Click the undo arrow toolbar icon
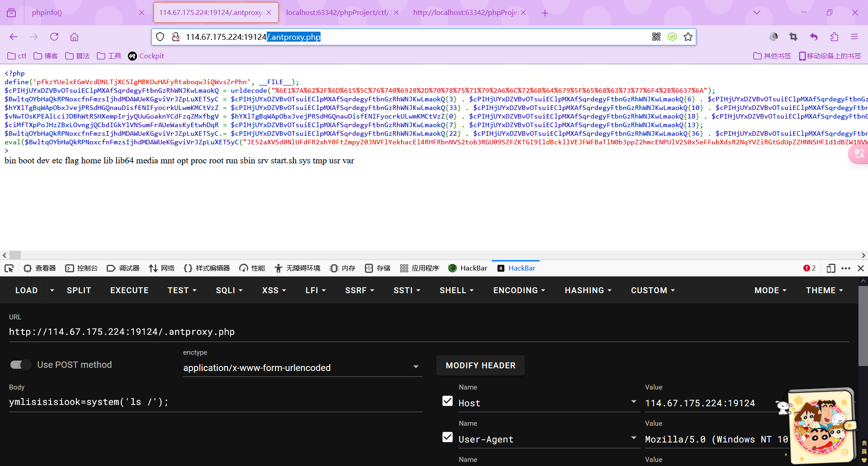 click(814, 37)
